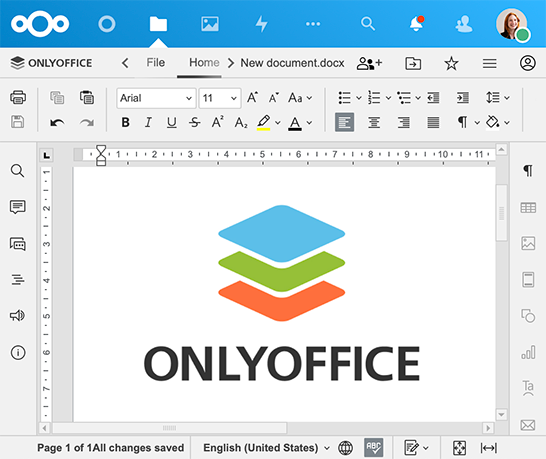The image size is (546, 459).
Task: Click the Print document icon
Action: [18, 97]
